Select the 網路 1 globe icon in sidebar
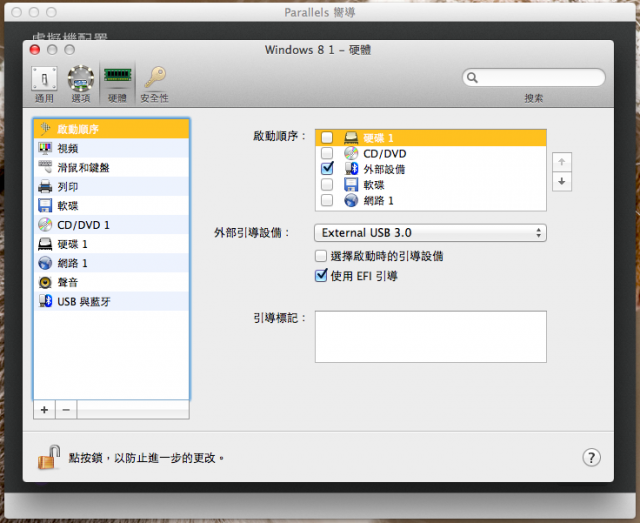Image resolution: width=640 pixels, height=523 pixels. (45, 263)
